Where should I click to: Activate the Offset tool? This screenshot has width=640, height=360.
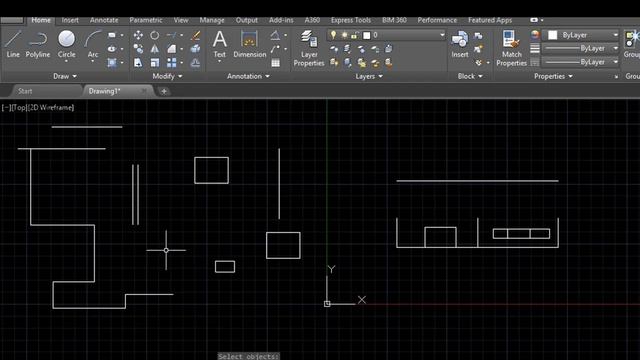tap(196, 63)
